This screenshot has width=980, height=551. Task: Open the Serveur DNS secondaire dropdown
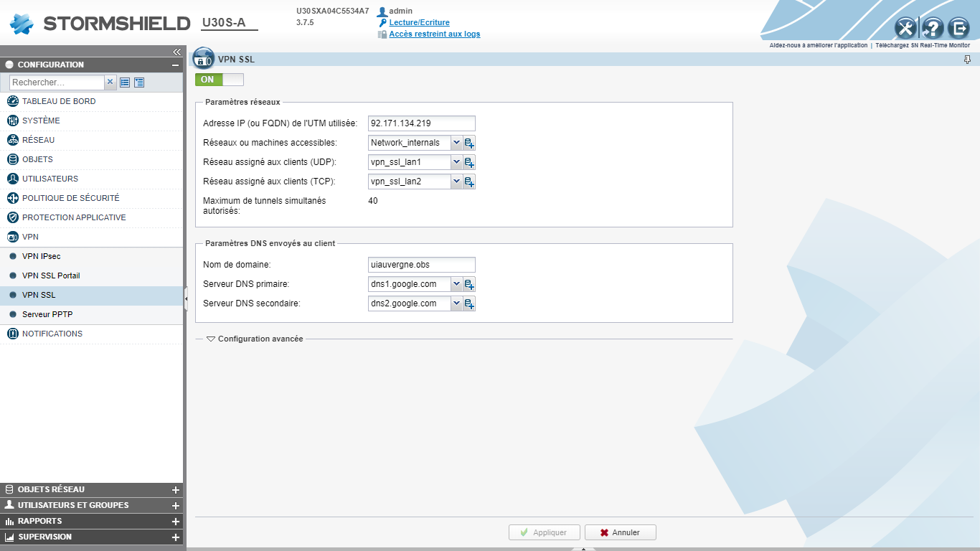click(456, 303)
